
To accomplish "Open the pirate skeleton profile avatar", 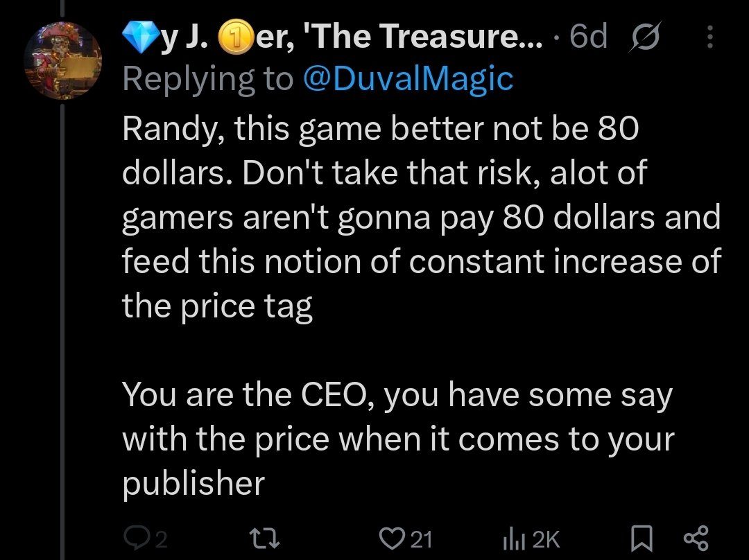I will (x=62, y=60).
